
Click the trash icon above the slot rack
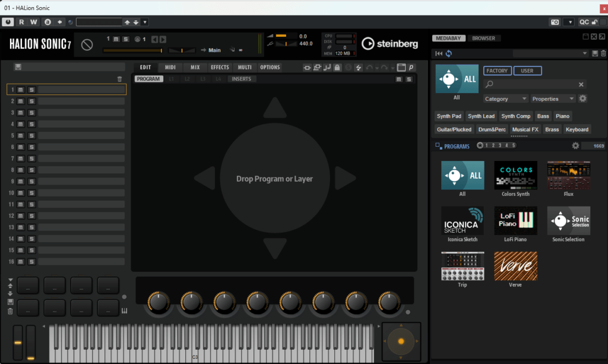coord(119,79)
